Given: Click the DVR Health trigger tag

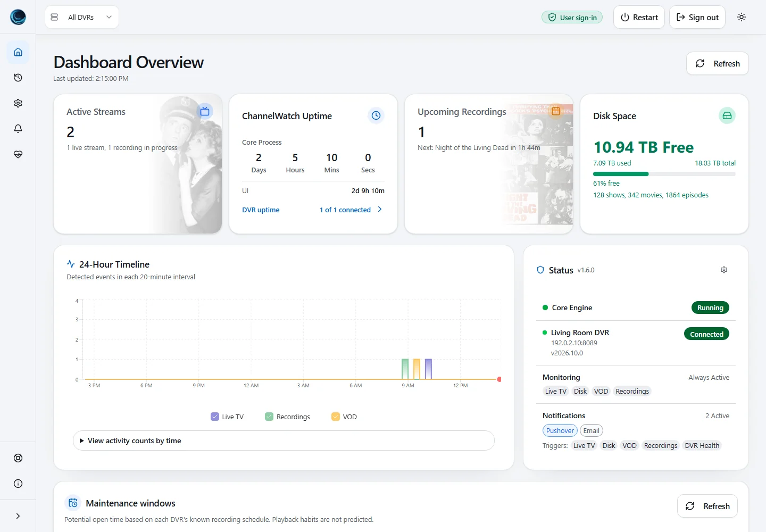Looking at the screenshot, I should pyautogui.click(x=702, y=446).
